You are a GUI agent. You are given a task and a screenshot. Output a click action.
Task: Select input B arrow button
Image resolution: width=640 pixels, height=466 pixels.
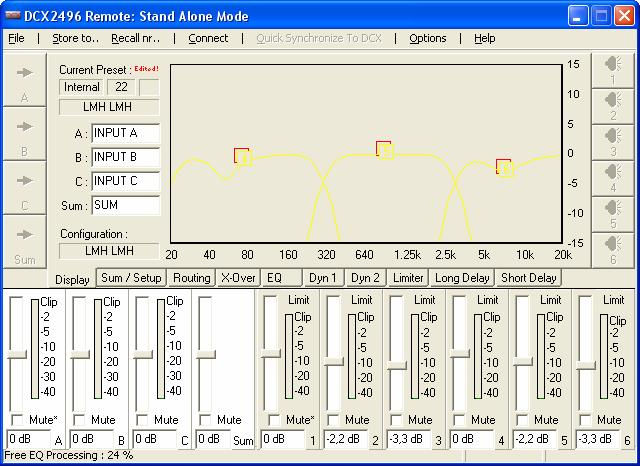[x=24, y=134]
